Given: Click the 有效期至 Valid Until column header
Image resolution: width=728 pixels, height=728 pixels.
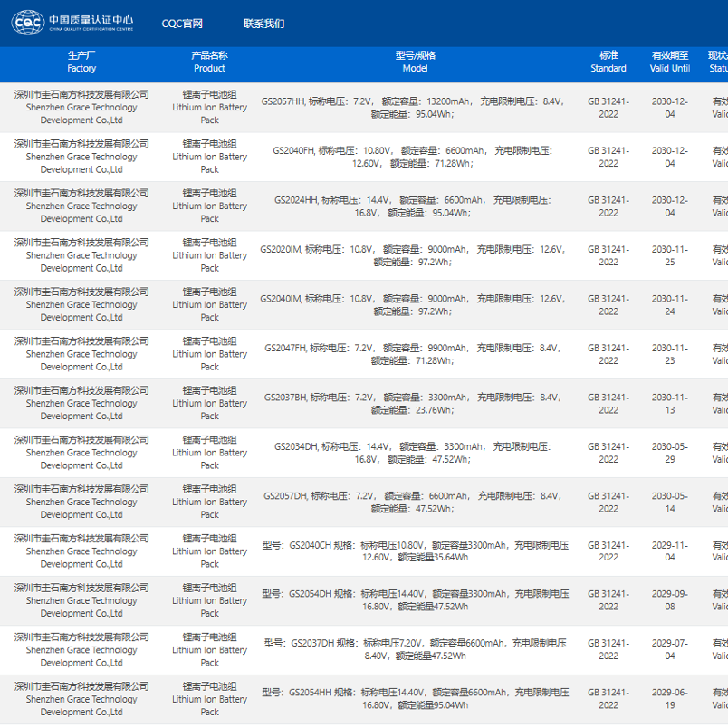Looking at the screenshot, I should pyautogui.click(x=670, y=62).
